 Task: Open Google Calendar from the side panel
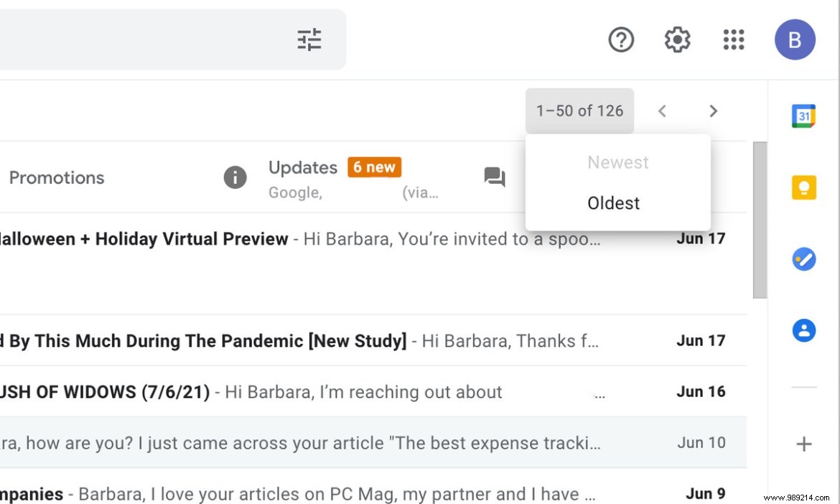click(x=803, y=116)
